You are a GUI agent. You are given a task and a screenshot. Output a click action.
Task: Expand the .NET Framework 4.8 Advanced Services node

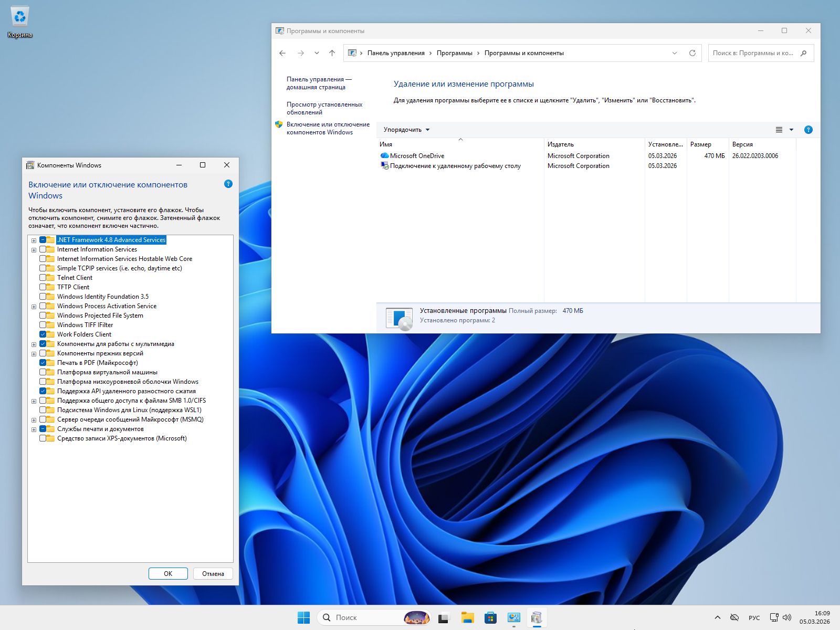[x=34, y=239]
